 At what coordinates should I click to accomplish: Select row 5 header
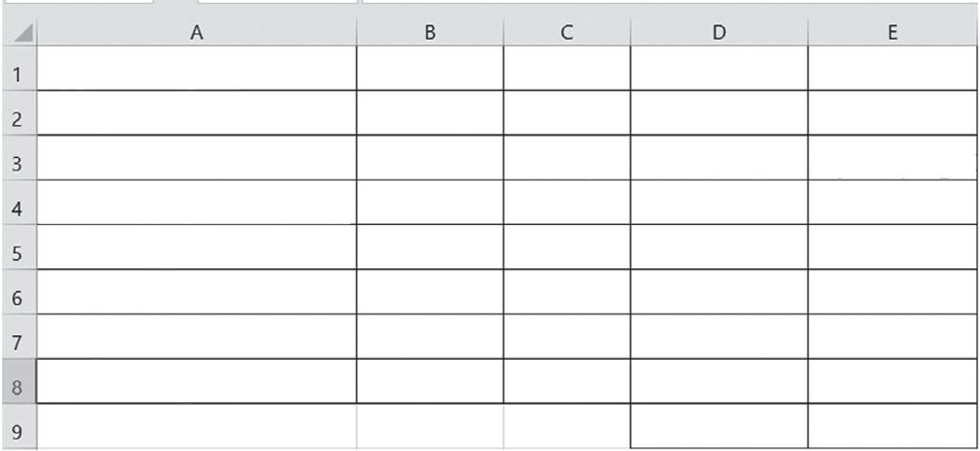[18, 247]
